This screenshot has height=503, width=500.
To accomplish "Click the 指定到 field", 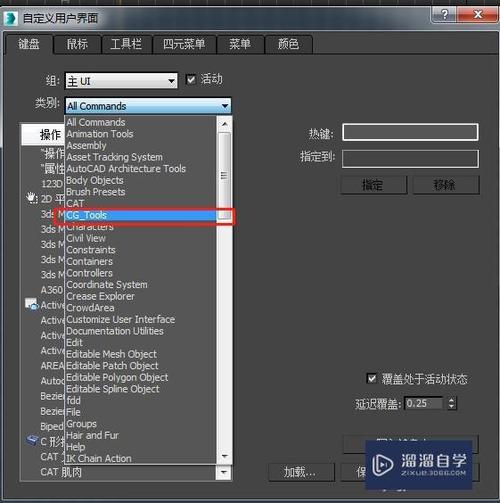I will pos(410,159).
